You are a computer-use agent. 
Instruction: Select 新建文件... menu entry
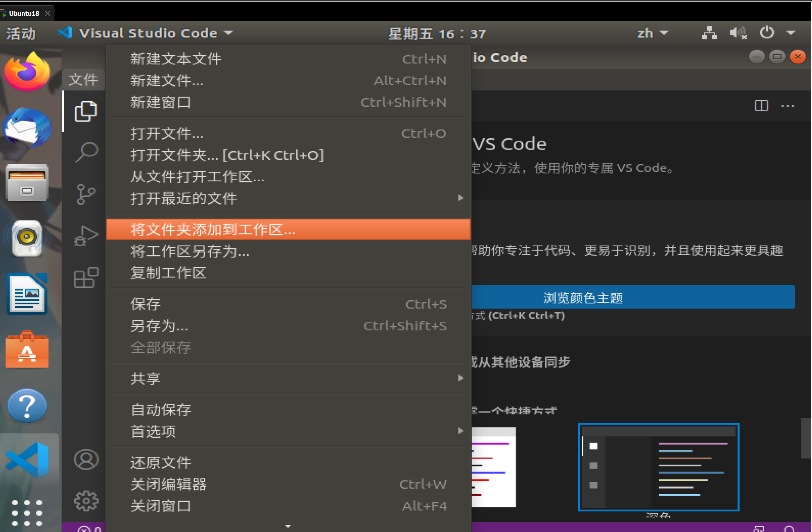(288, 81)
